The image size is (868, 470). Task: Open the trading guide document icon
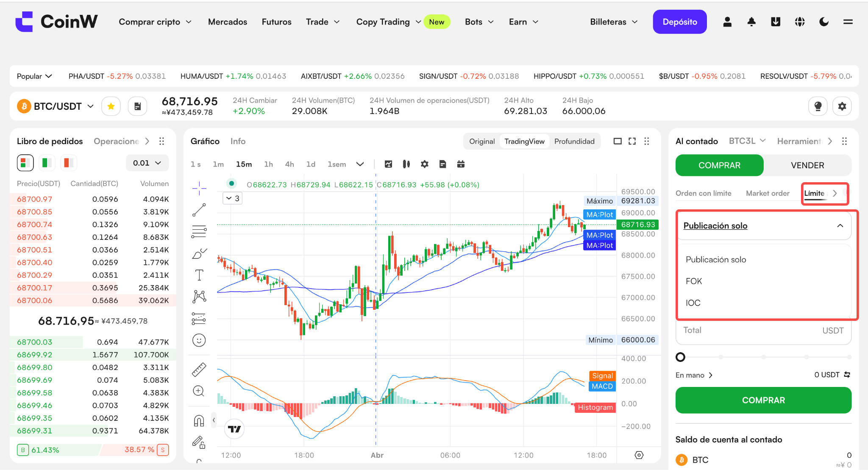[137, 106]
